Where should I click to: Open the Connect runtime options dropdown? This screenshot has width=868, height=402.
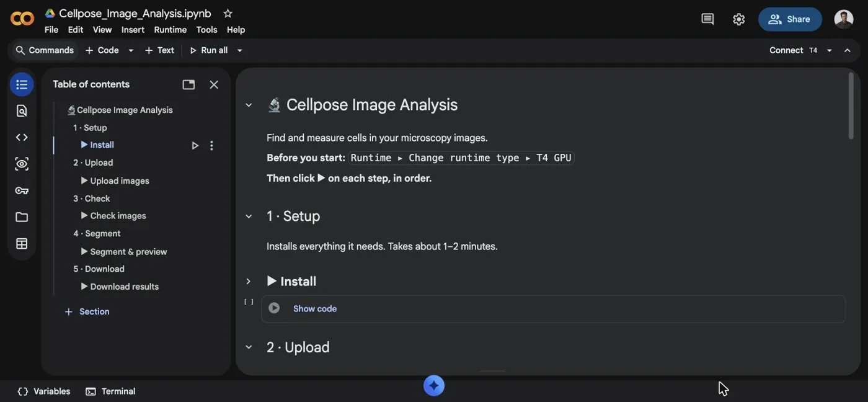coord(829,50)
